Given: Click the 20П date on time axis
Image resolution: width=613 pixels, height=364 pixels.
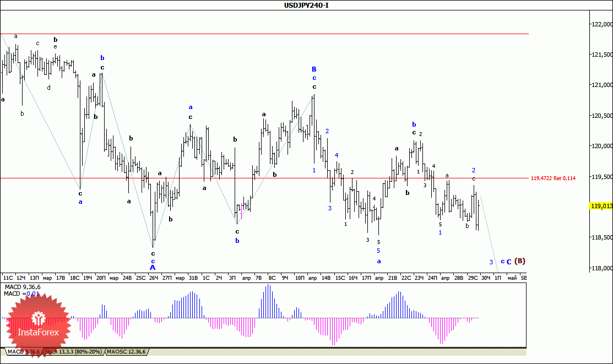Looking at the screenshot, I should coord(101,278).
